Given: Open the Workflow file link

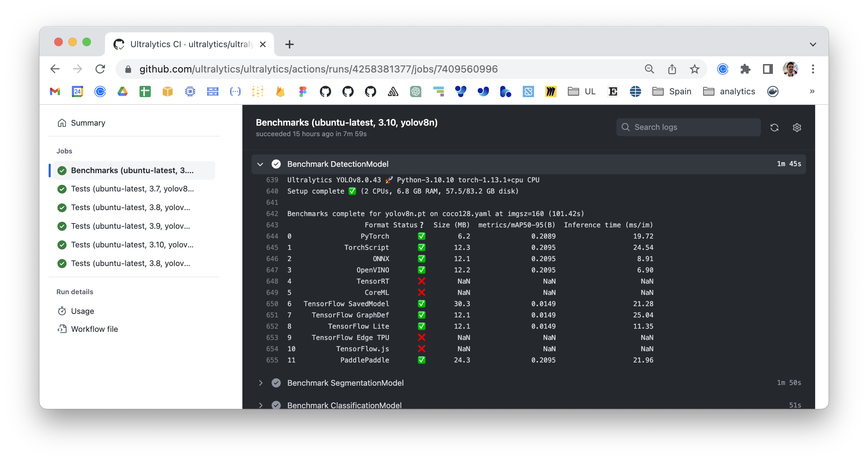Looking at the screenshot, I should (x=94, y=329).
